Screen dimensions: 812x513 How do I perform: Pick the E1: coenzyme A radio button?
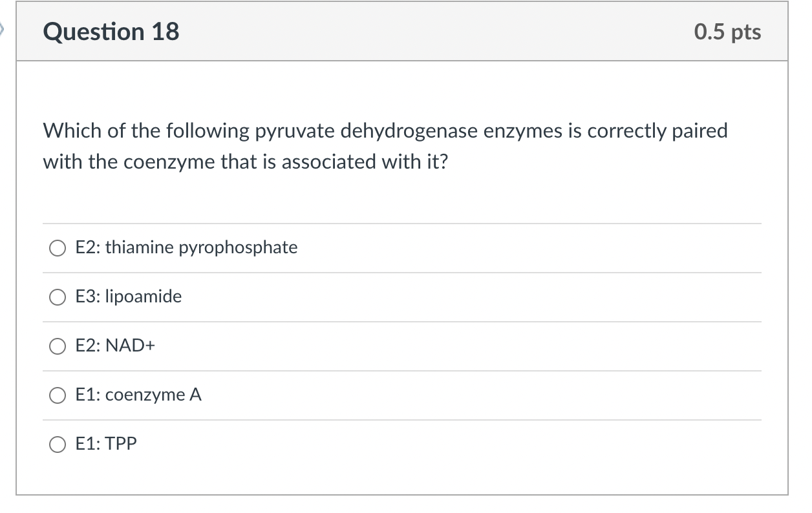[58, 395]
